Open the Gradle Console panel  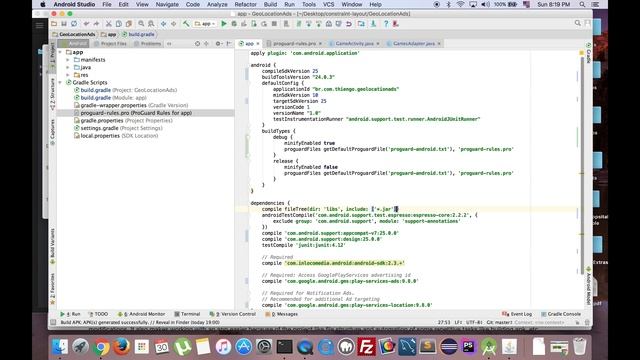[561, 314]
